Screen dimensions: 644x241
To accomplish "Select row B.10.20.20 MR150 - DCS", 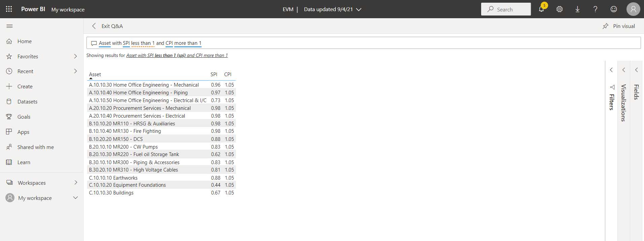I will click(161, 139).
